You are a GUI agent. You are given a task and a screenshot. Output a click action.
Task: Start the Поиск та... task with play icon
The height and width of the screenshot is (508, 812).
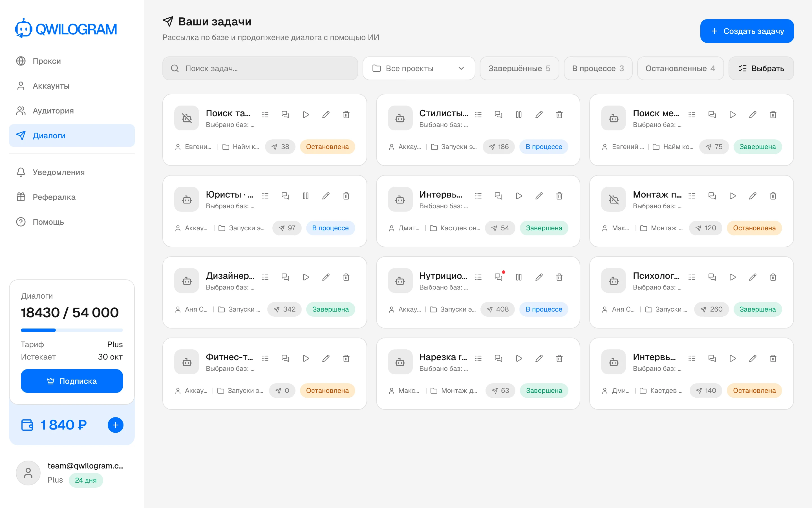(305, 115)
